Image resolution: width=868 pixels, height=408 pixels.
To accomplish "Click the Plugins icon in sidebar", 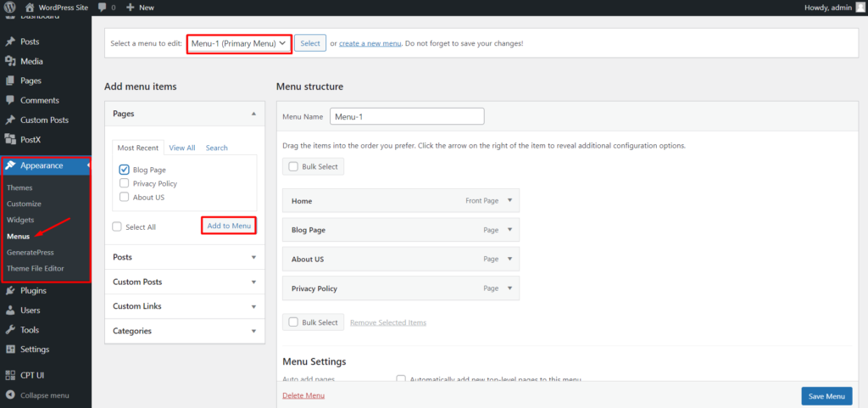I will (x=10, y=290).
